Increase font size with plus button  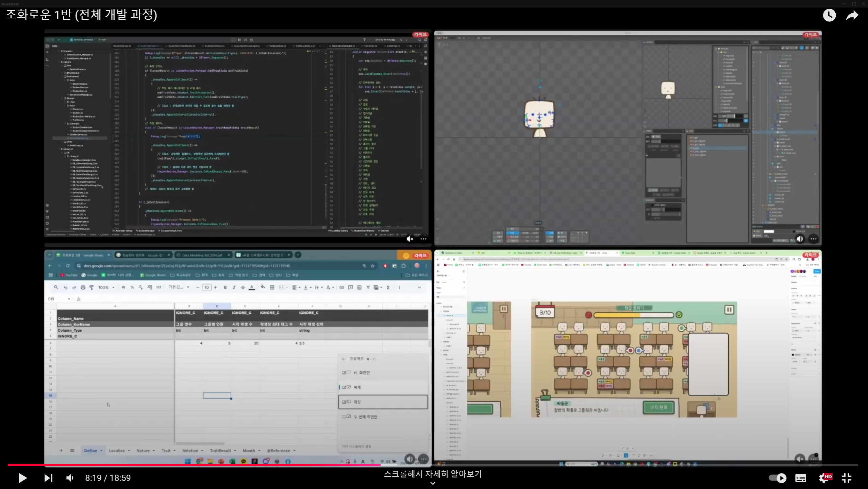215,287
